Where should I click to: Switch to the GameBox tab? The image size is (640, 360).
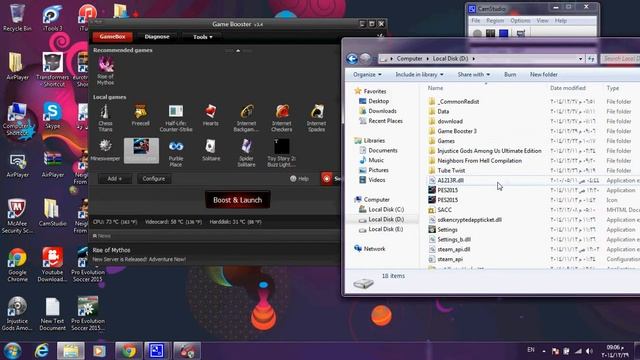[112, 37]
